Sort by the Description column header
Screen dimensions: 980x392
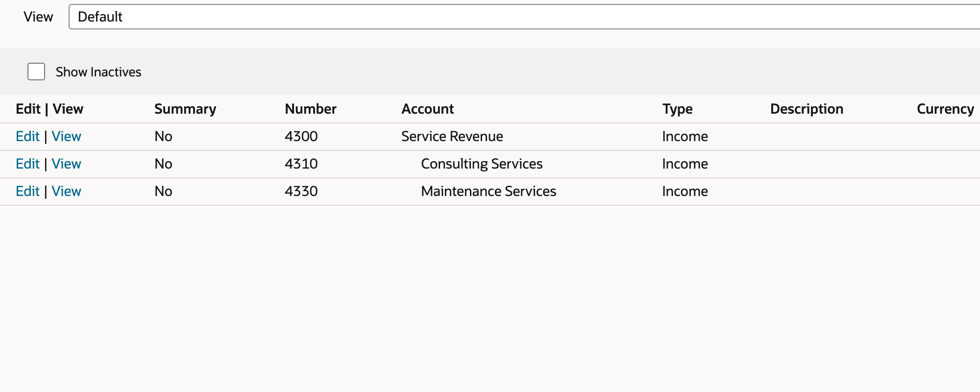[x=807, y=109]
